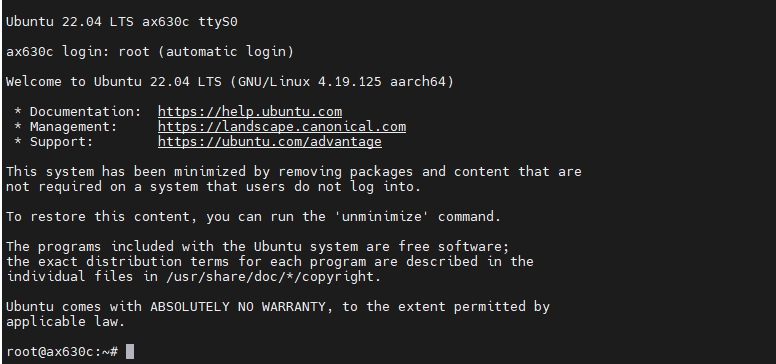
Task: Click the 'Welcome to Ubuntu 22.04 LTS' line
Action: click(x=230, y=82)
